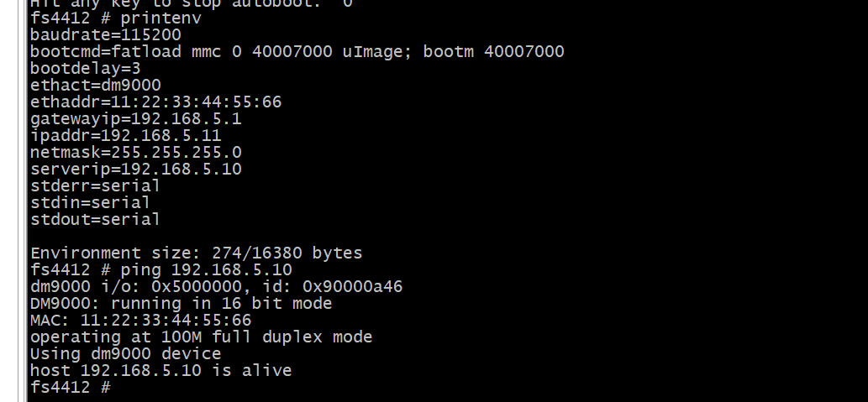Click the gatewayip=192.168.5.1 line
The height and width of the screenshot is (402, 868).
136,119
